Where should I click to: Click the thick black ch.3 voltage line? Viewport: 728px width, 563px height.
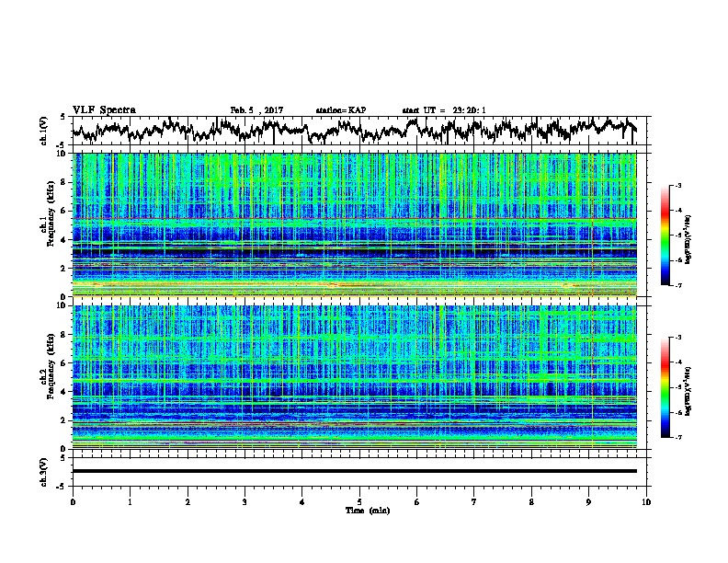pos(355,471)
